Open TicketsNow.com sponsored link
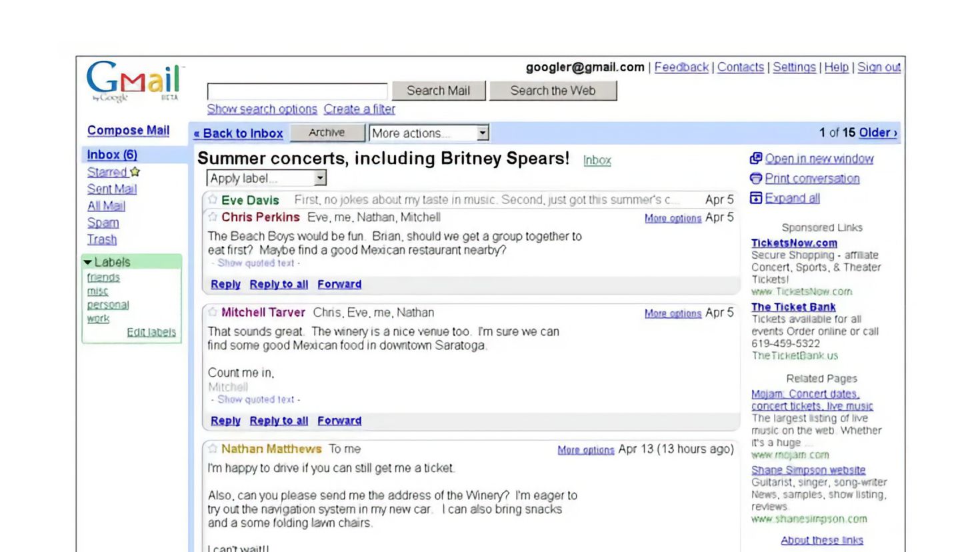Screen dimensions: 980x552 click(x=794, y=243)
